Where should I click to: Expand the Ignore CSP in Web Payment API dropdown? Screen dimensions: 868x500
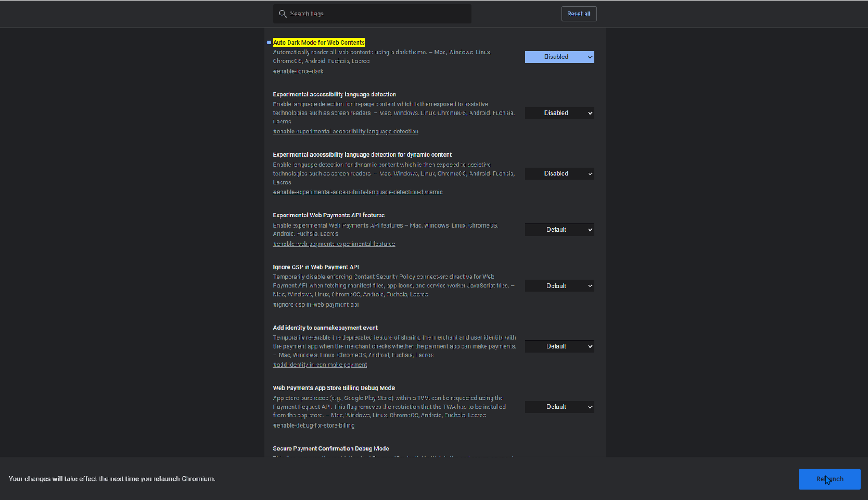click(x=559, y=286)
